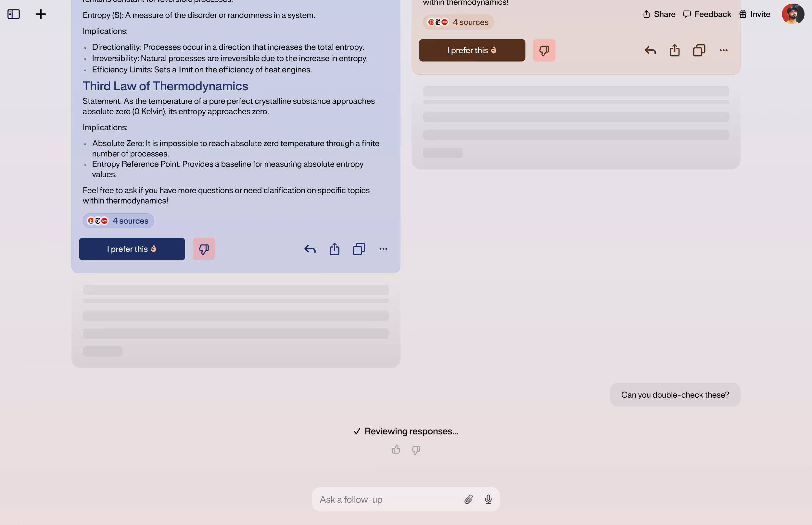Click I prefer this on right response

[472, 50]
